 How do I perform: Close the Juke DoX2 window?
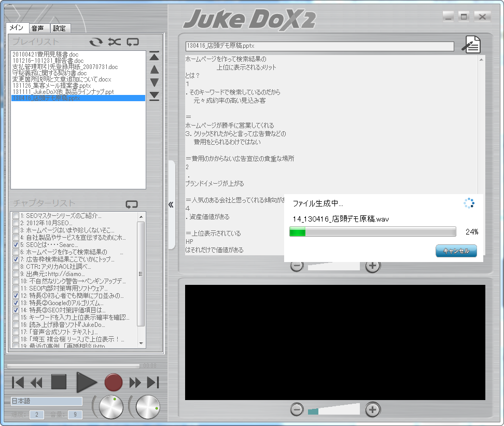(482, 17)
